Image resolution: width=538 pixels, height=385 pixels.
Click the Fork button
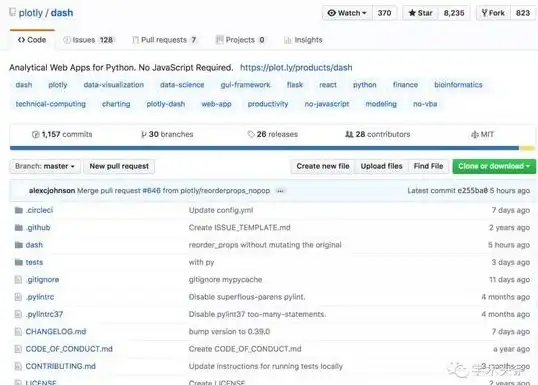point(493,13)
